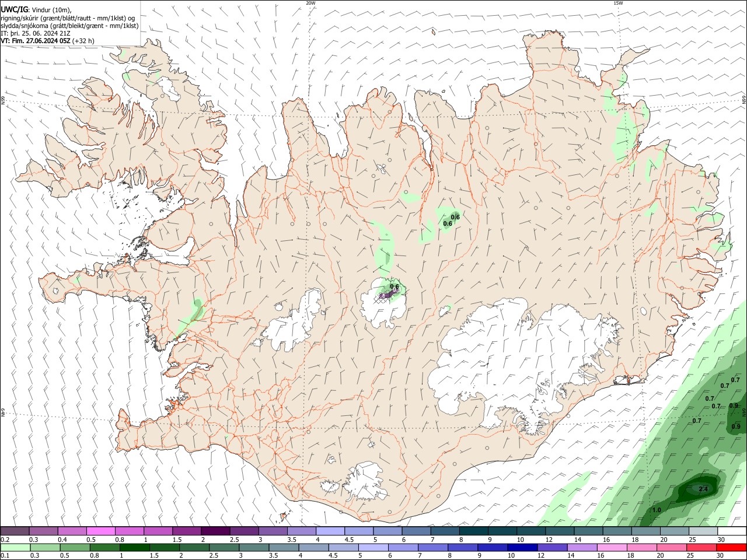Image resolution: width=747 pixels, height=560 pixels.
Task: Click the 0.6 value beside the purple snow patch
Action: [x=395, y=286]
